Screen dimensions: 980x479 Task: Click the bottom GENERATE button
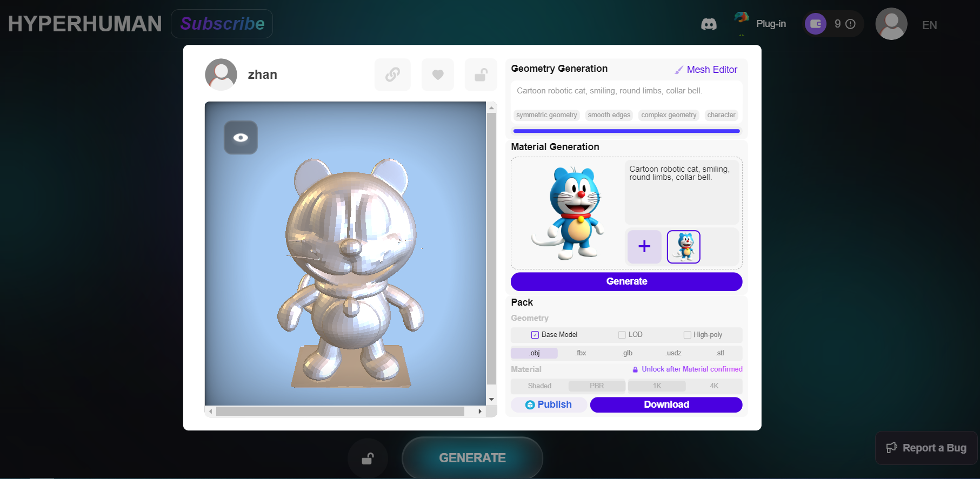click(x=472, y=458)
